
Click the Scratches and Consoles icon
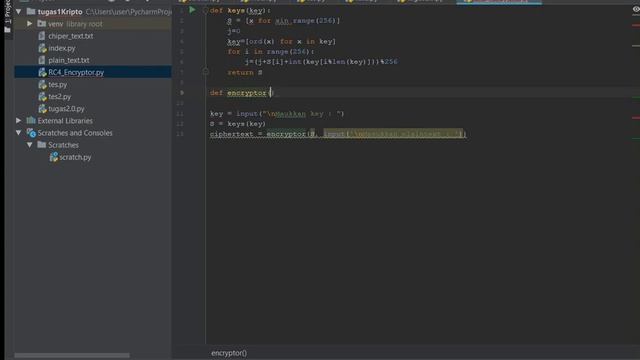(31, 133)
